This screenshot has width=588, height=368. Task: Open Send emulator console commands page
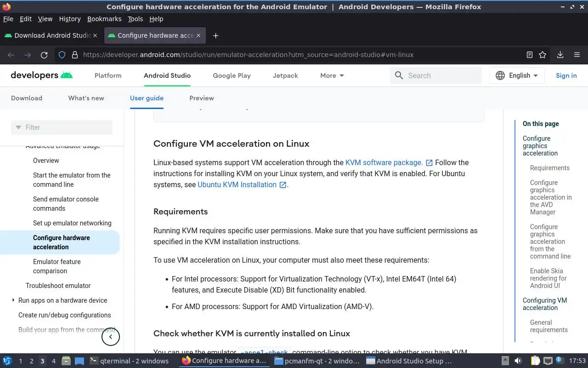click(x=66, y=204)
